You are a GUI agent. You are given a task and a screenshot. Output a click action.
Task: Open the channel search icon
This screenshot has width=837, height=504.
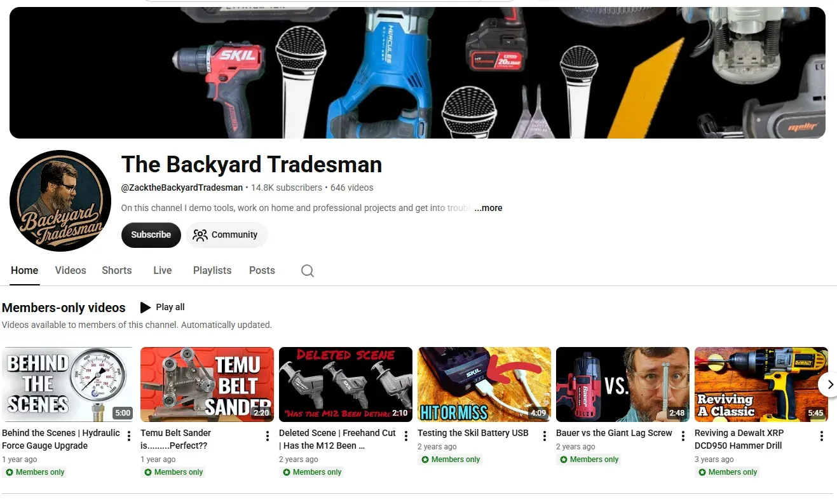pos(308,271)
